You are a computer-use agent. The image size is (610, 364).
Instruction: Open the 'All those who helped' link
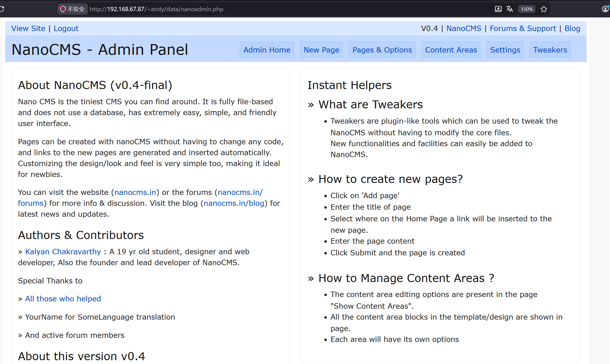click(x=63, y=299)
